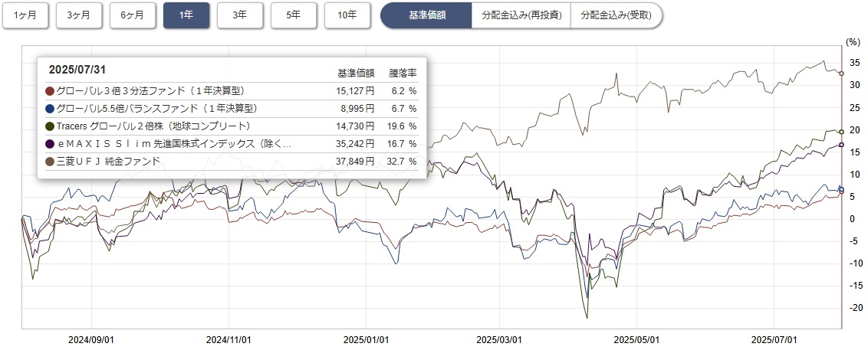Select the 1ヶ月 period button
The height and width of the screenshot is (350, 868).
click(25, 15)
